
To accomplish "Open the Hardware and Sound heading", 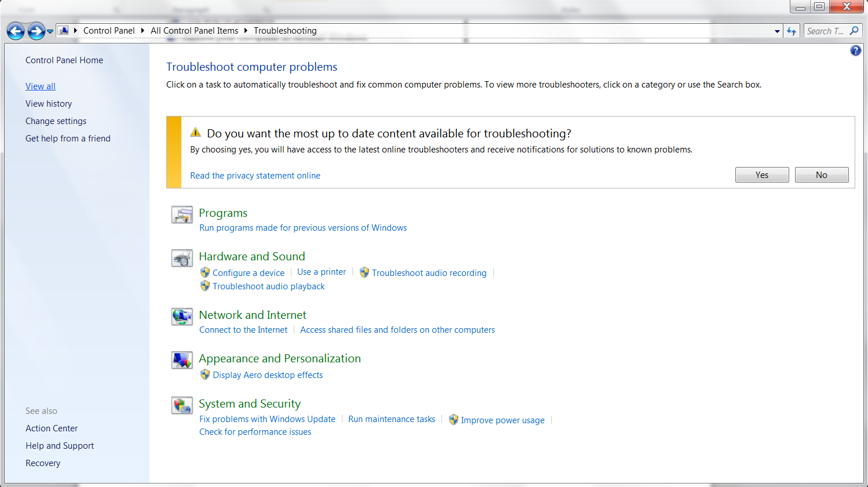I will click(x=252, y=256).
